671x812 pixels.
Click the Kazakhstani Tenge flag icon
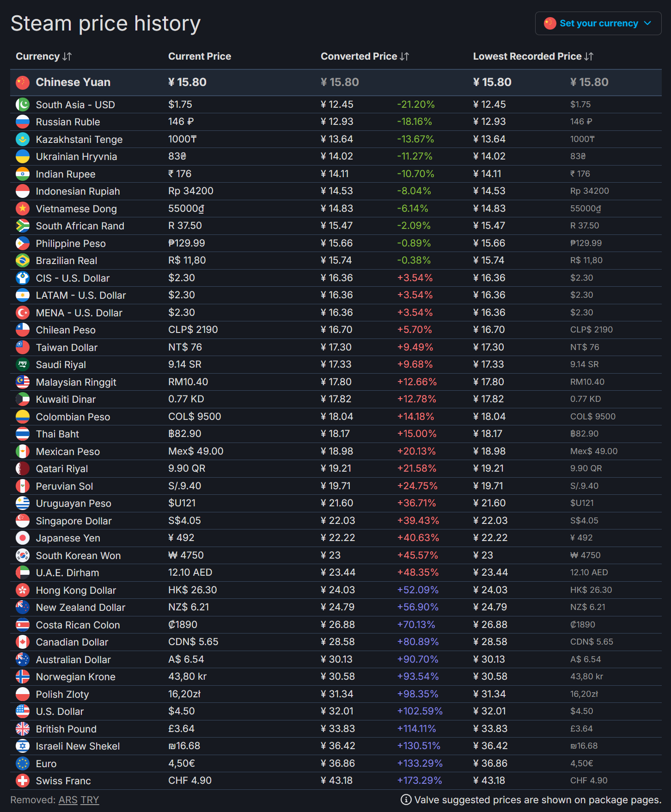(x=23, y=139)
